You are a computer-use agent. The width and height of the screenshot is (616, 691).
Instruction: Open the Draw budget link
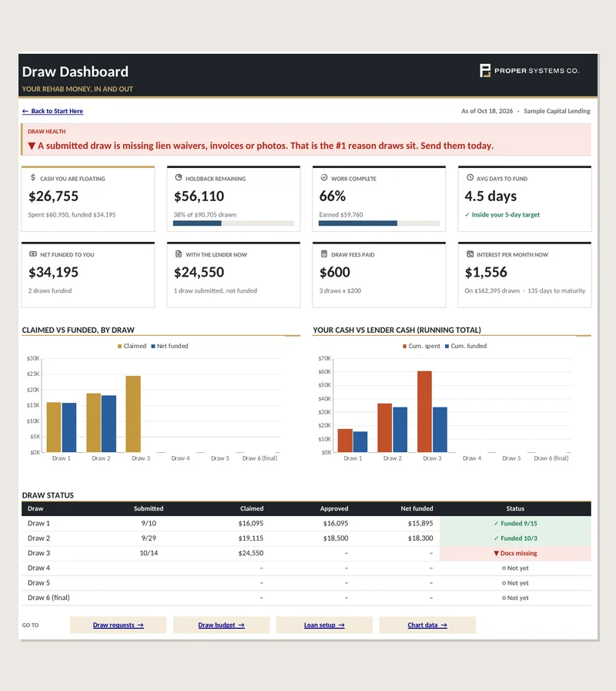(x=221, y=625)
